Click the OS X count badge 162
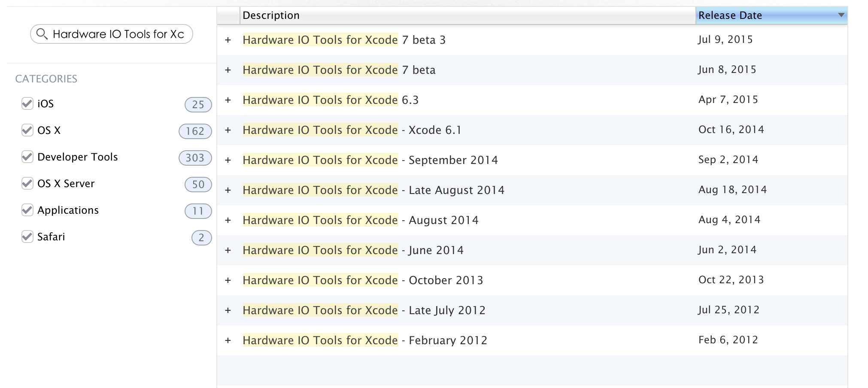 [x=195, y=131]
